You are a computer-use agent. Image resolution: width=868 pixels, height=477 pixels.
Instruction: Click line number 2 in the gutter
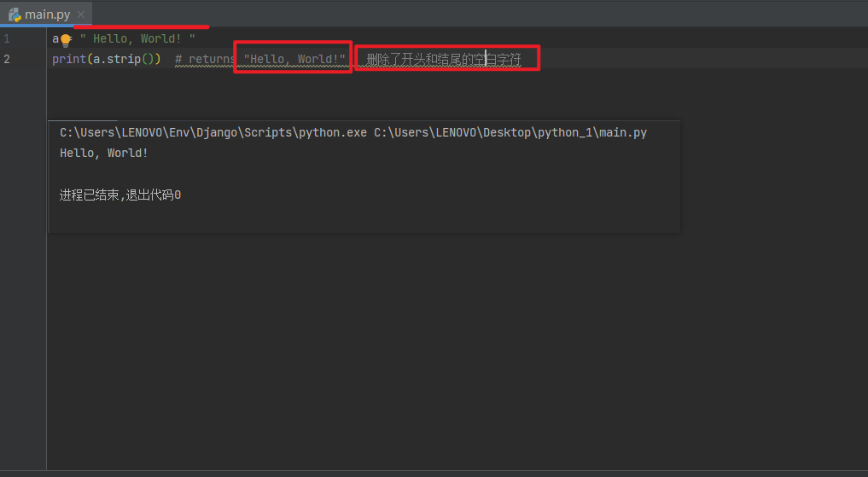pyautogui.click(x=7, y=59)
